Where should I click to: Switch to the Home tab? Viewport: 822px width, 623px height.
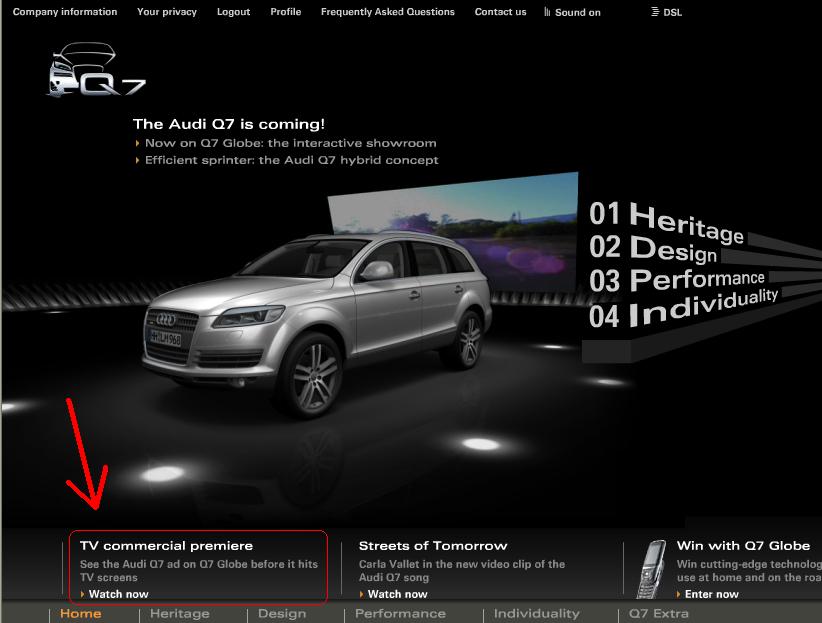click(x=81, y=614)
